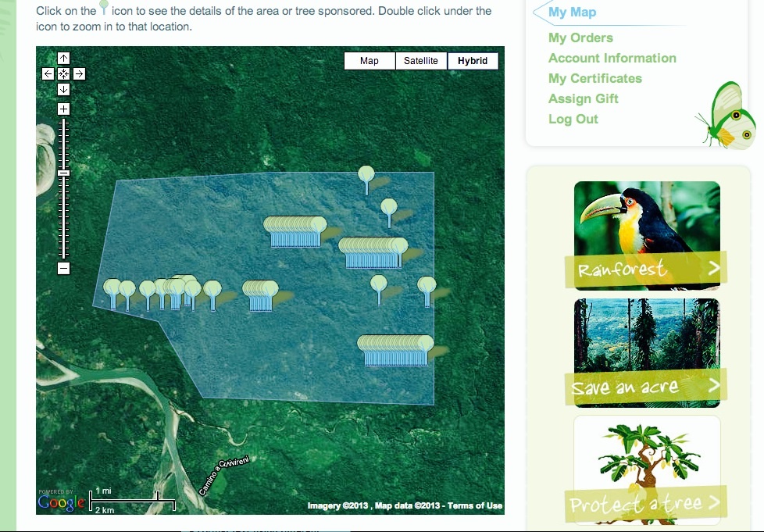
Task: Switch map to Satellite view
Action: coord(421,61)
